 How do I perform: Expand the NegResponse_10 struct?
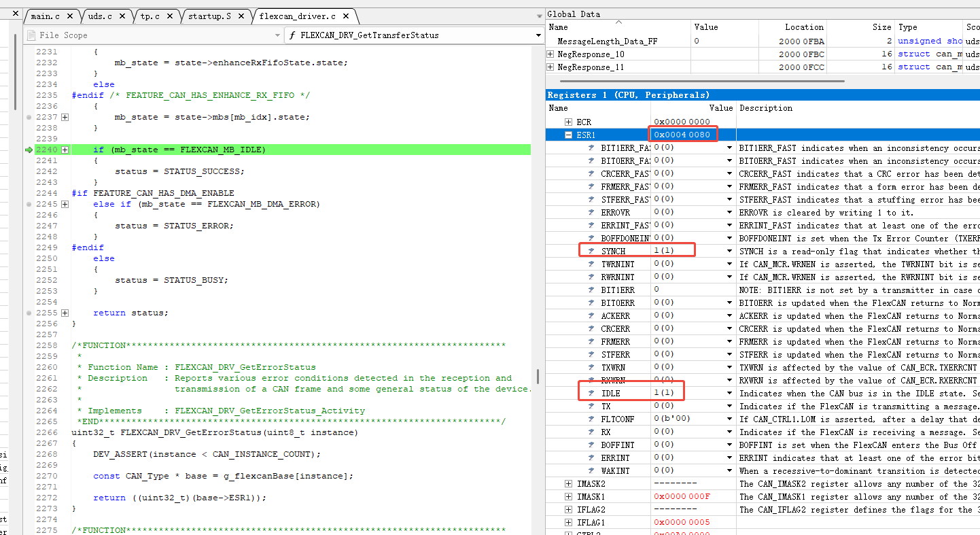(x=550, y=54)
